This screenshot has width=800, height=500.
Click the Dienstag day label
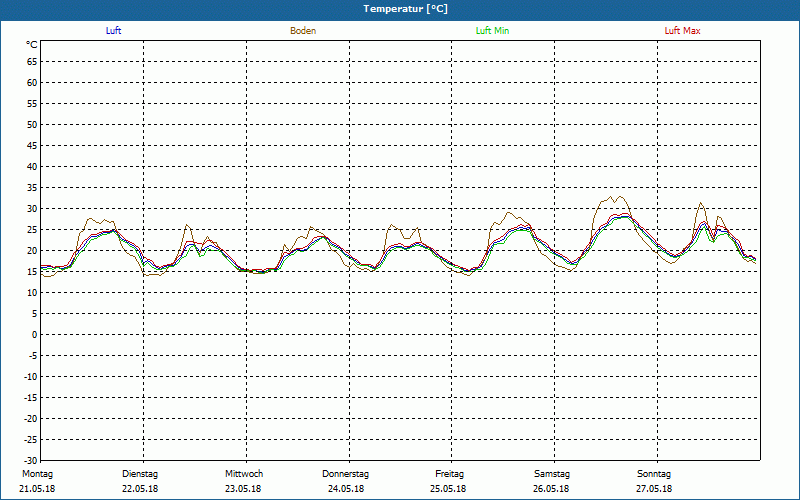(x=140, y=474)
